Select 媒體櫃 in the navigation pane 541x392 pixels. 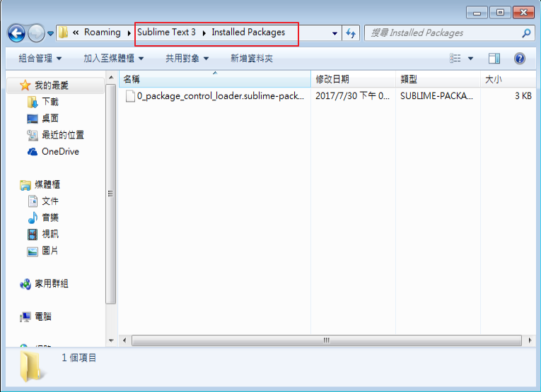point(47,184)
